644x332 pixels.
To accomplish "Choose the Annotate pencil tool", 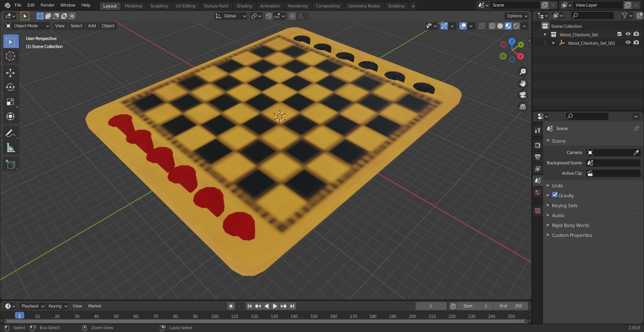I will click(x=10, y=133).
